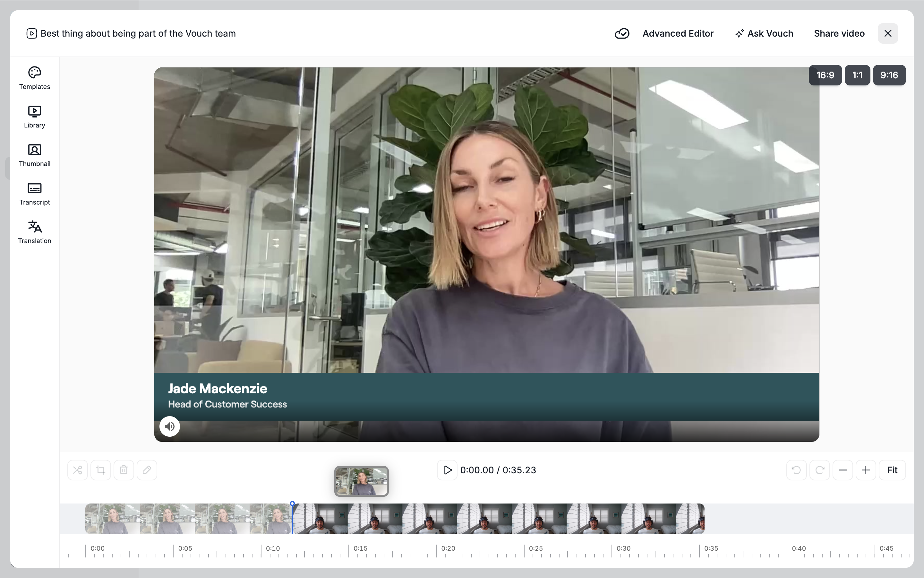Image resolution: width=924 pixels, height=578 pixels.
Task: Select the 9:16 aspect ratio
Action: pos(889,75)
